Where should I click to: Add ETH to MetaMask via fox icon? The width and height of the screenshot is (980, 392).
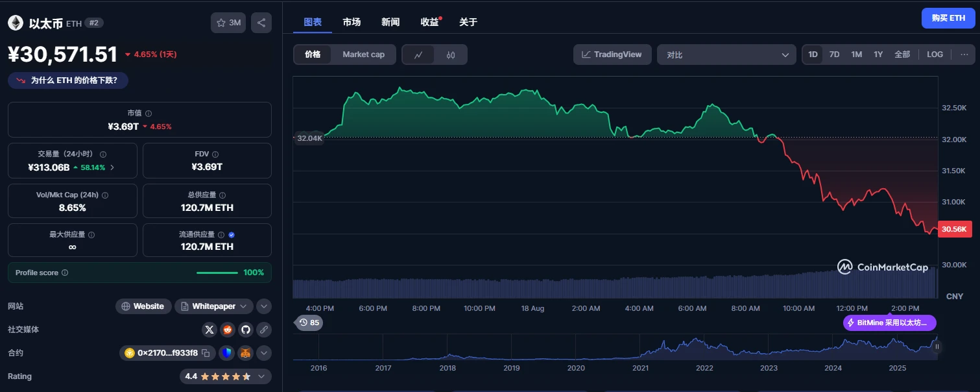click(x=245, y=352)
